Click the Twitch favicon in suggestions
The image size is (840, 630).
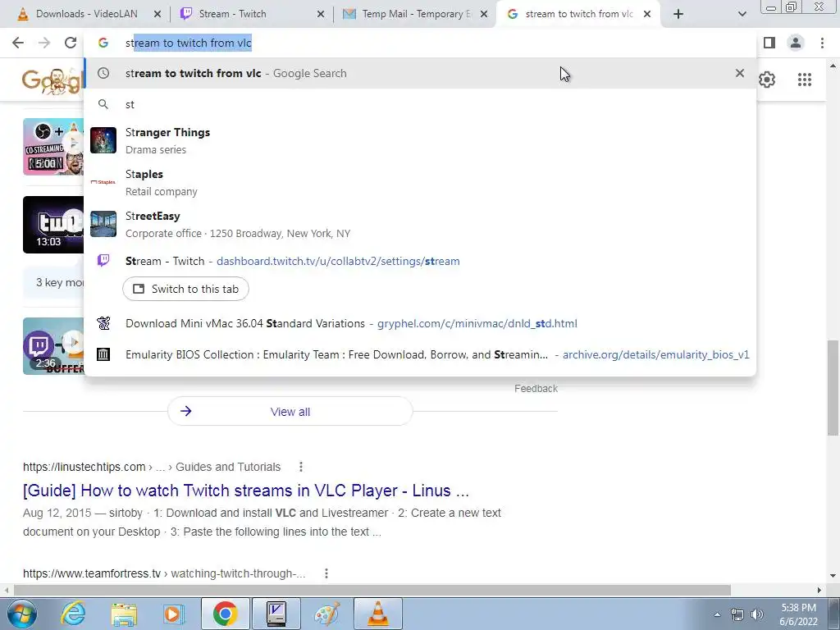[x=103, y=260]
